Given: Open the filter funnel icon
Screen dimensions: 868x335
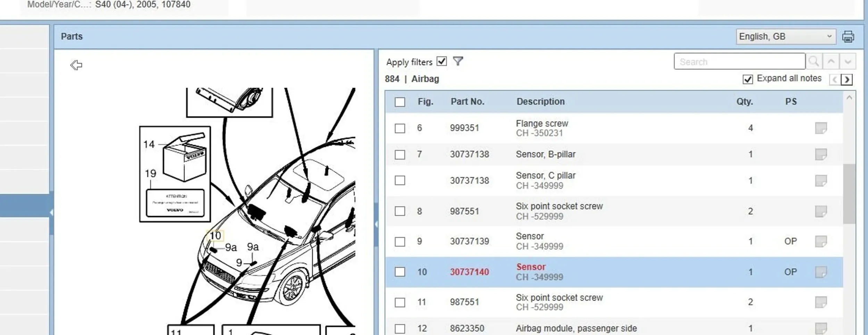Looking at the screenshot, I should click(x=458, y=61).
